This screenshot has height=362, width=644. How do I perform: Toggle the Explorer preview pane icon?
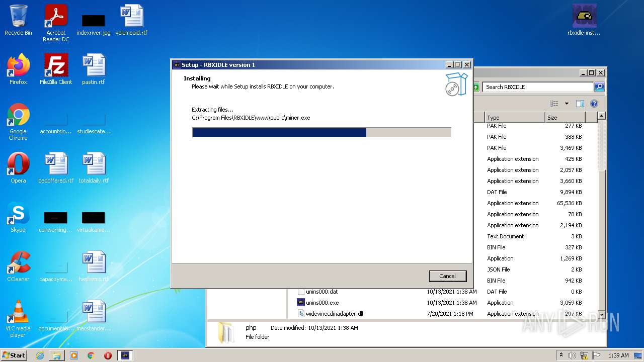click(x=580, y=104)
